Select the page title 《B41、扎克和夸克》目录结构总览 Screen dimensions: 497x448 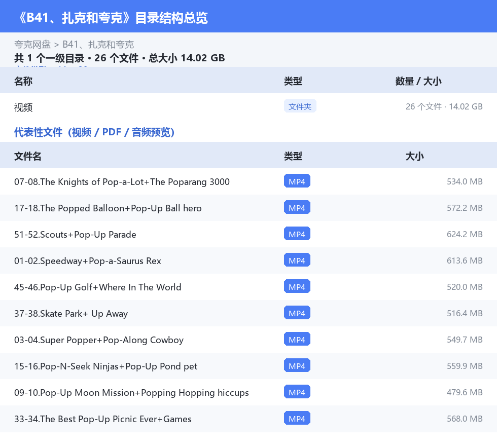coord(113,18)
